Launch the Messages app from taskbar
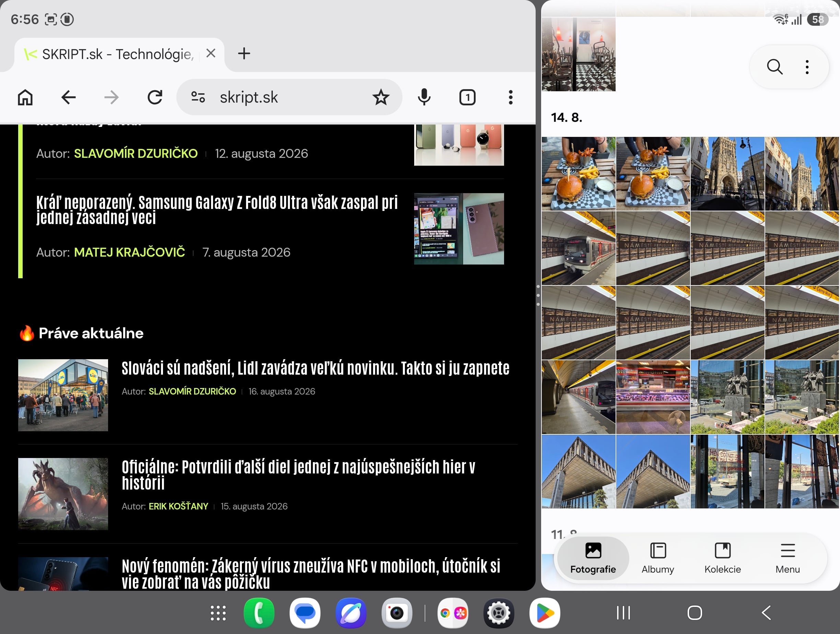The height and width of the screenshot is (634, 840). (305, 613)
